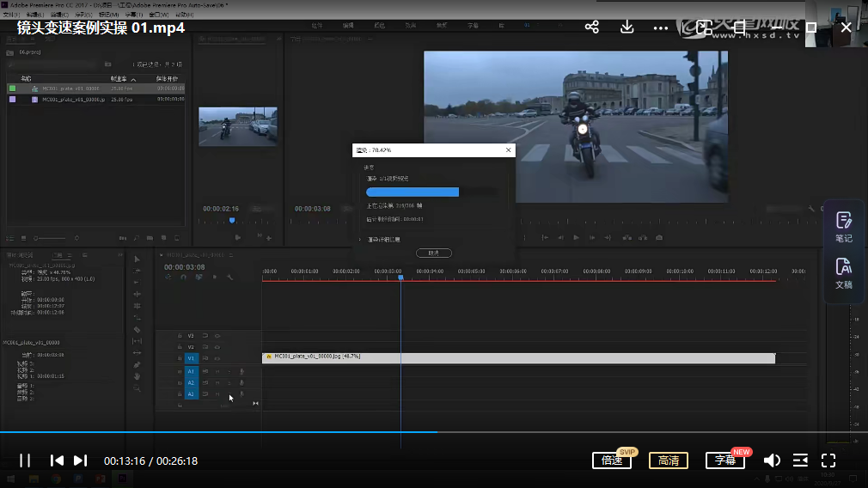Toggle the A3 audio track target
868x488 pixels.
coord(191,394)
